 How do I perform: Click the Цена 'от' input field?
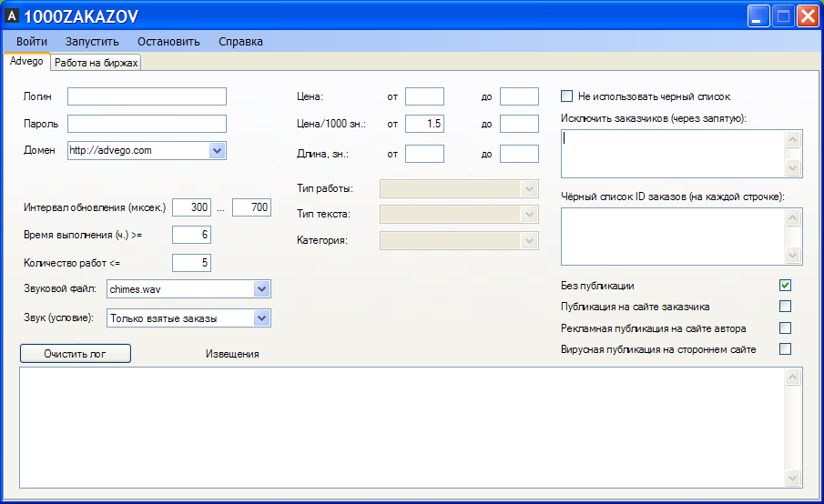pos(424,96)
